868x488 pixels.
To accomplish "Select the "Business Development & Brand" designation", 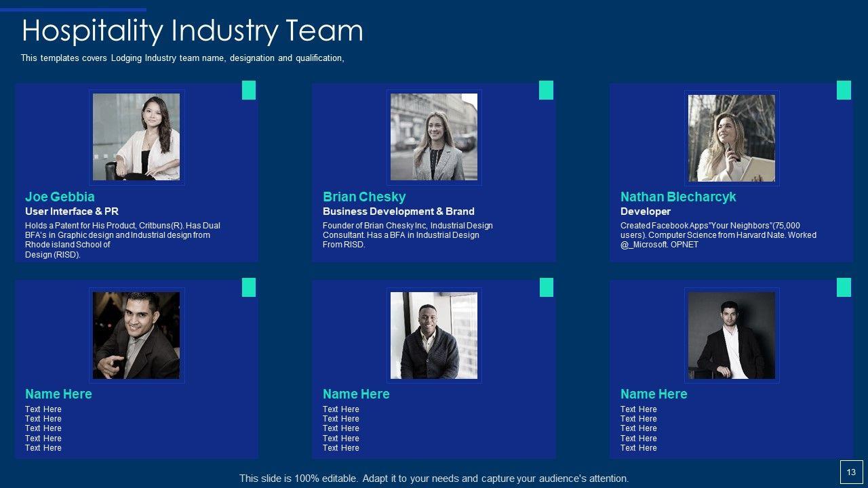I will [399, 211].
